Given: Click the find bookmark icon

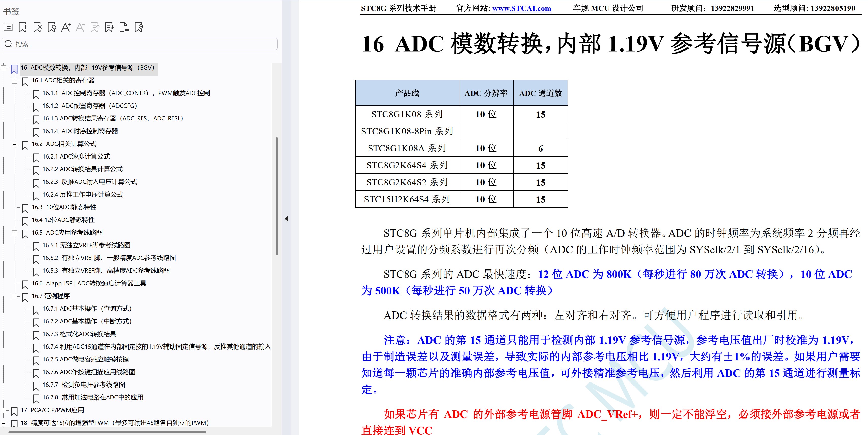Looking at the screenshot, I should click(x=52, y=27).
